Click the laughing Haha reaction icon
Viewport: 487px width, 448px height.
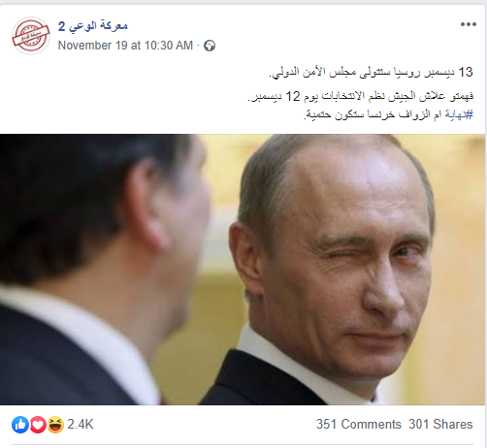(55, 425)
